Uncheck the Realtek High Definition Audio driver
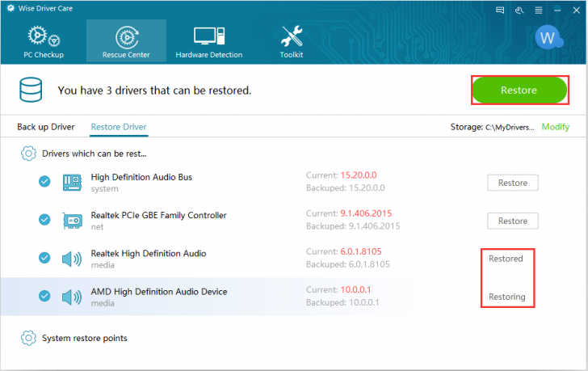588x371 pixels. pyautogui.click(x=44, y=258)
